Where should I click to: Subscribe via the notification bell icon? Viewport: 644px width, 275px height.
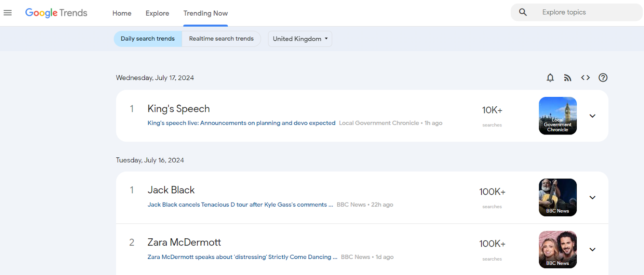click(550, 78)
